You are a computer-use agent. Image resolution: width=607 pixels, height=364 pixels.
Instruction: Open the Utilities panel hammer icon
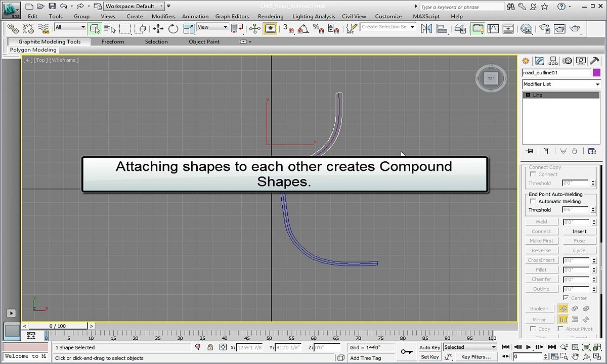click(x=595, y=61)
